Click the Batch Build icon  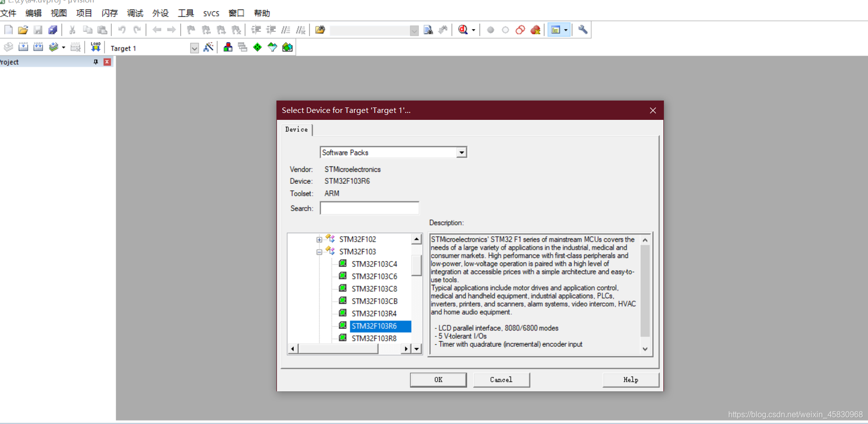coord(54,47)
